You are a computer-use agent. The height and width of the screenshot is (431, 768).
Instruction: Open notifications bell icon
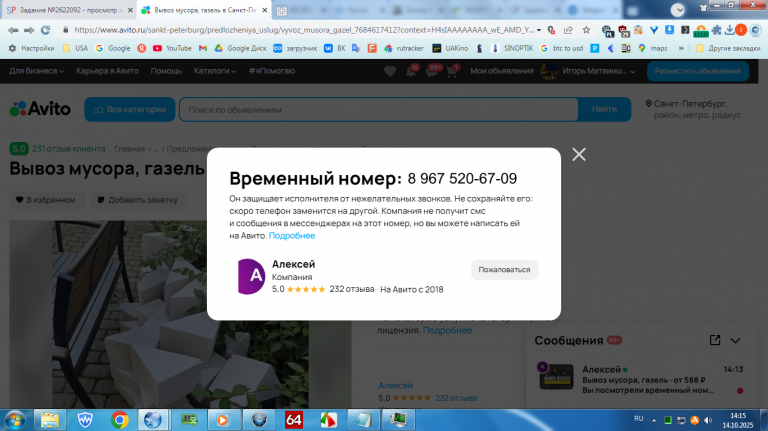pyautogui.click(x=411, y=72)
